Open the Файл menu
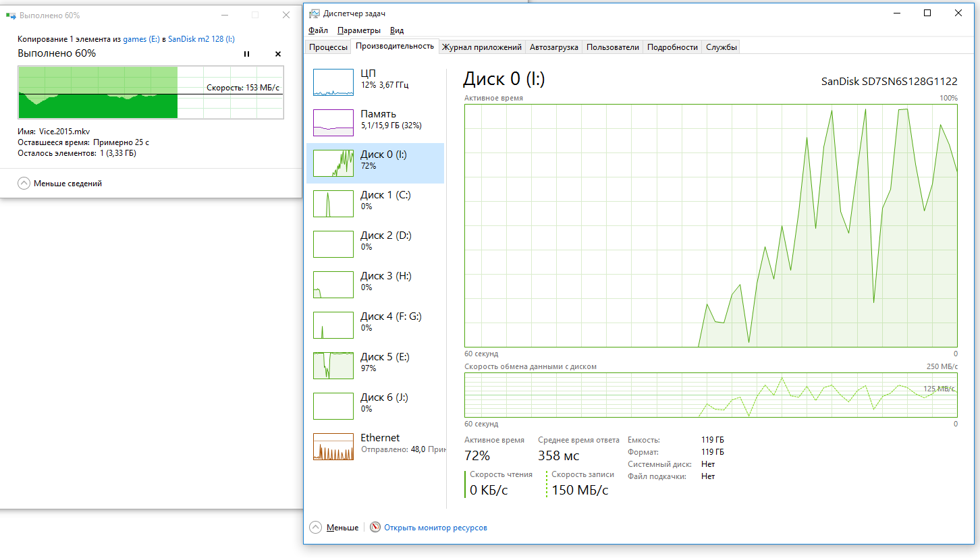The width and height of the screenshot is (980, 558). coord(318,30)
